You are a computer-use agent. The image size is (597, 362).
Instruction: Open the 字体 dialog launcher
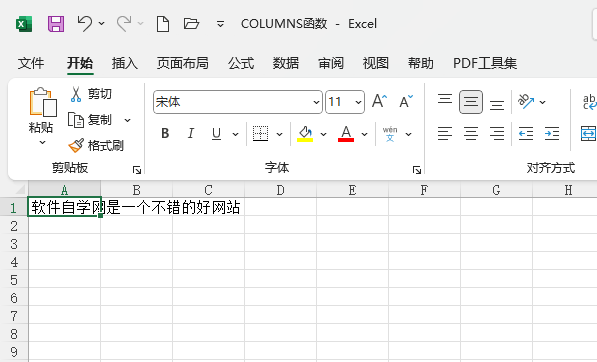[x=417, y=170]
